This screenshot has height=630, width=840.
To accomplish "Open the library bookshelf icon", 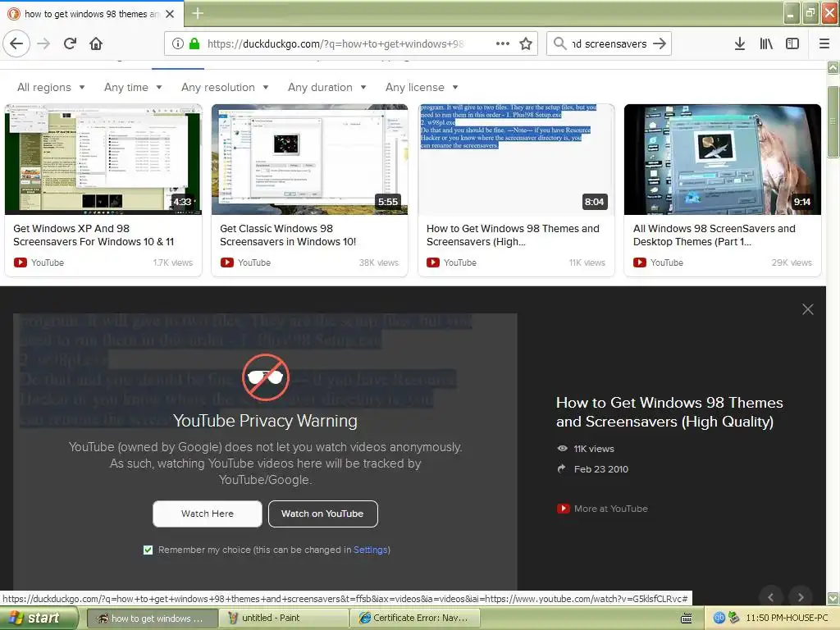I will [766, 43].
